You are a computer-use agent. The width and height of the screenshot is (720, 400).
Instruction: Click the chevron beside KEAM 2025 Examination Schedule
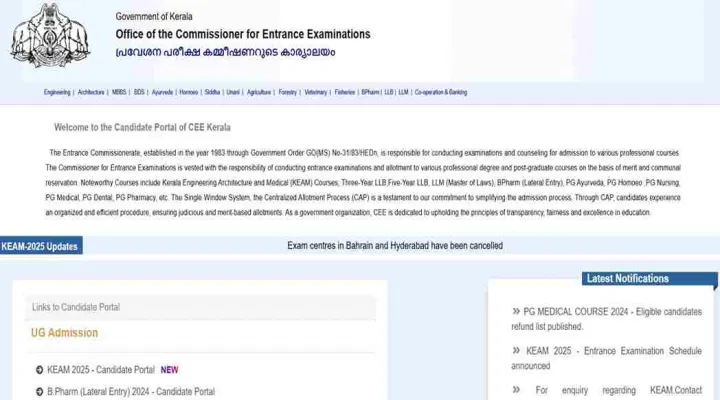click(x=516, y=350)
